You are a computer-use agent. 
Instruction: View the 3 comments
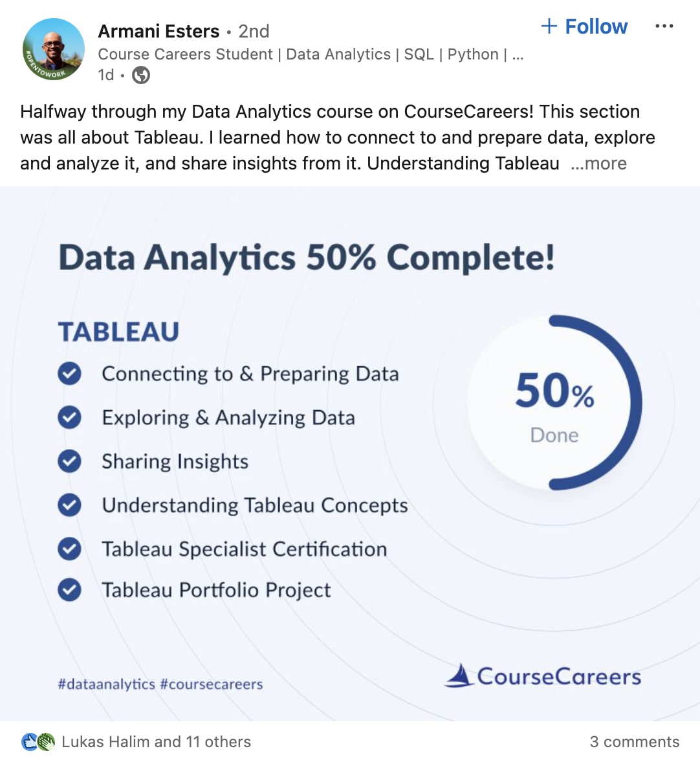[x=635, y=741]
